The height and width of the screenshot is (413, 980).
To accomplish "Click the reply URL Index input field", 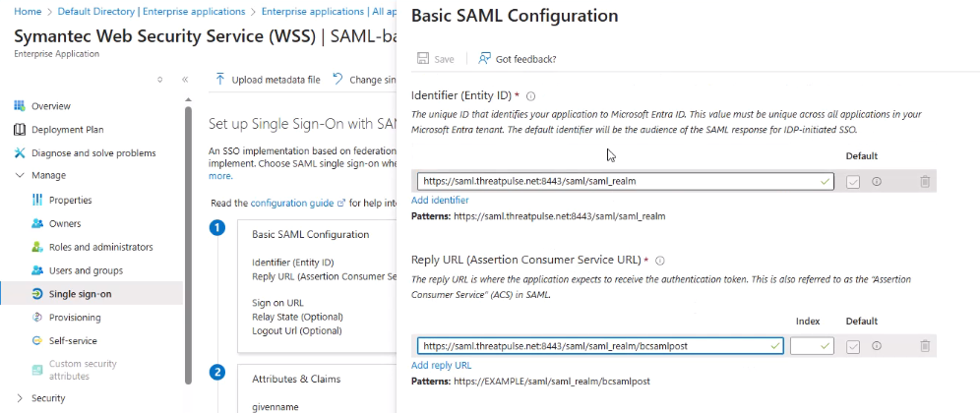I will click(812, 345).
